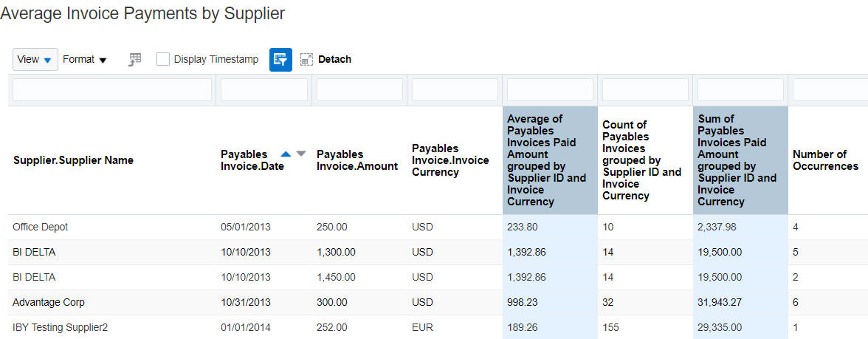Click the Query By Example filter icon

[x=280, y=60]
